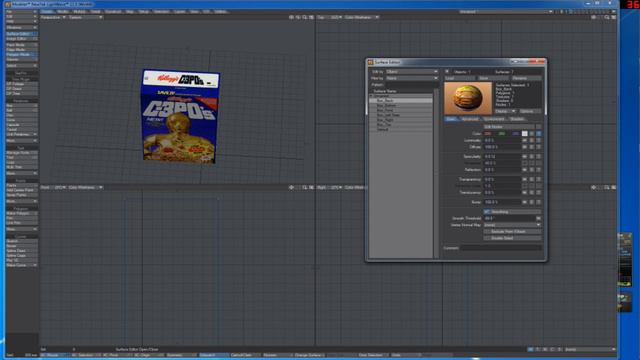The width and height of the screenshot is (640, 360).
Task: Open the Multiply tab
Action: click(79, 12)
